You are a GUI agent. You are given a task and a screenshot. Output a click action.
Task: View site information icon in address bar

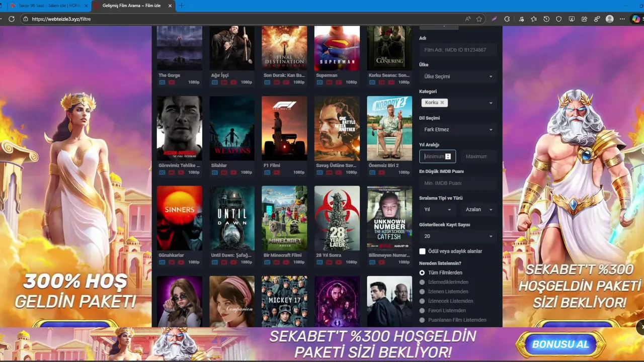coord(25,19)
